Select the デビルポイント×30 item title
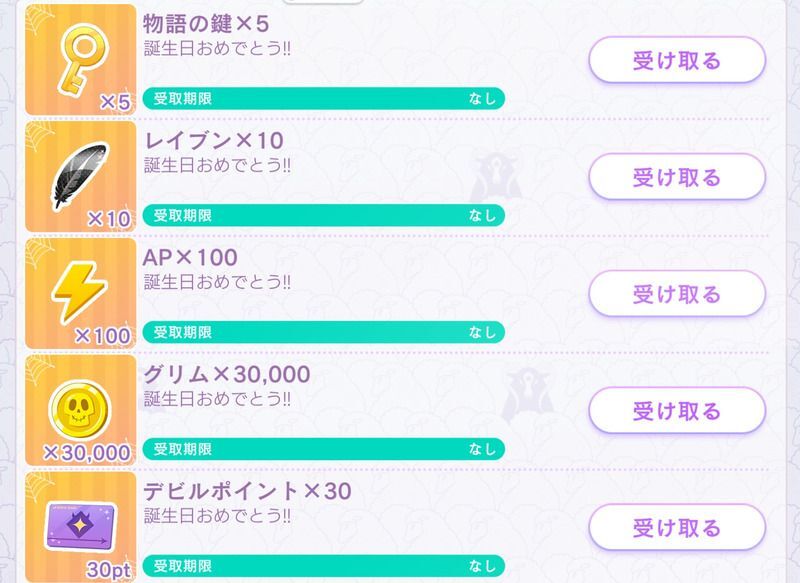The image size is (800, 583). click(247, 491)
